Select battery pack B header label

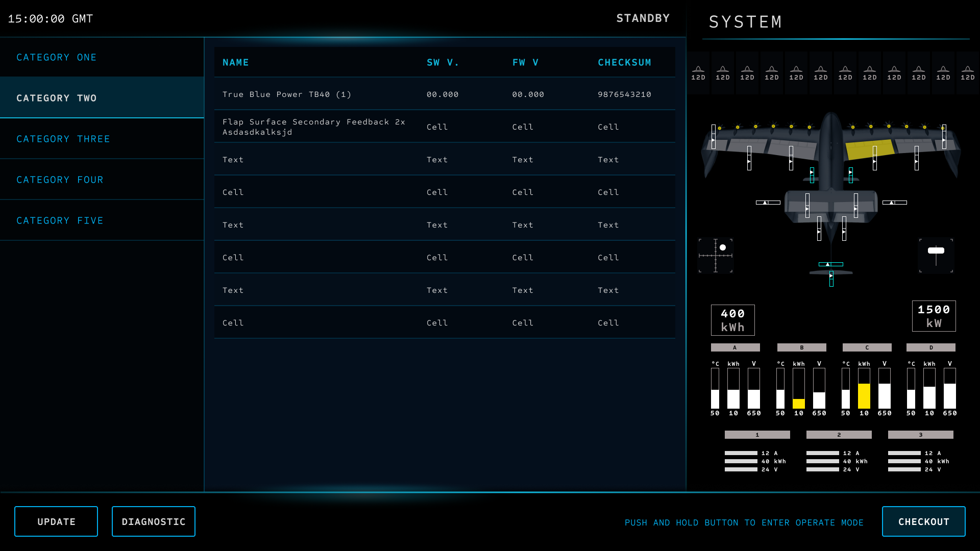coord(801,347)
